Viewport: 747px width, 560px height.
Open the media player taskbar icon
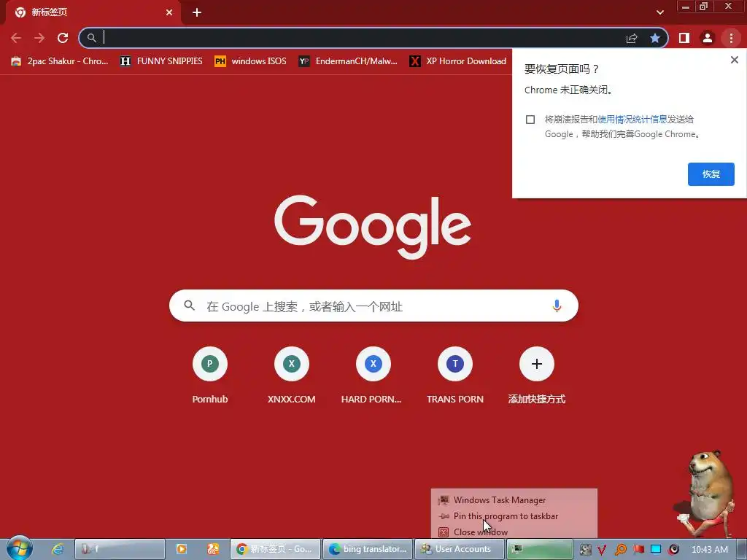[182, 549]
